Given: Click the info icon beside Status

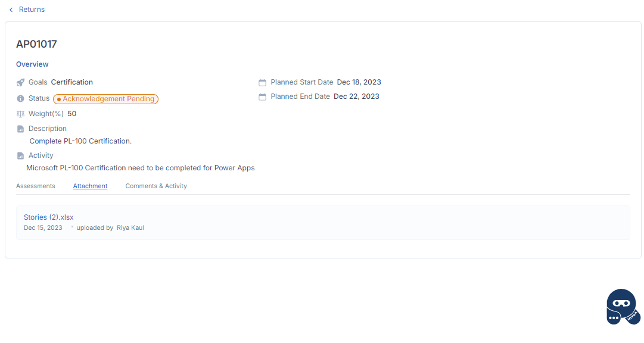Looking at the screenshot, I should 20,99.
